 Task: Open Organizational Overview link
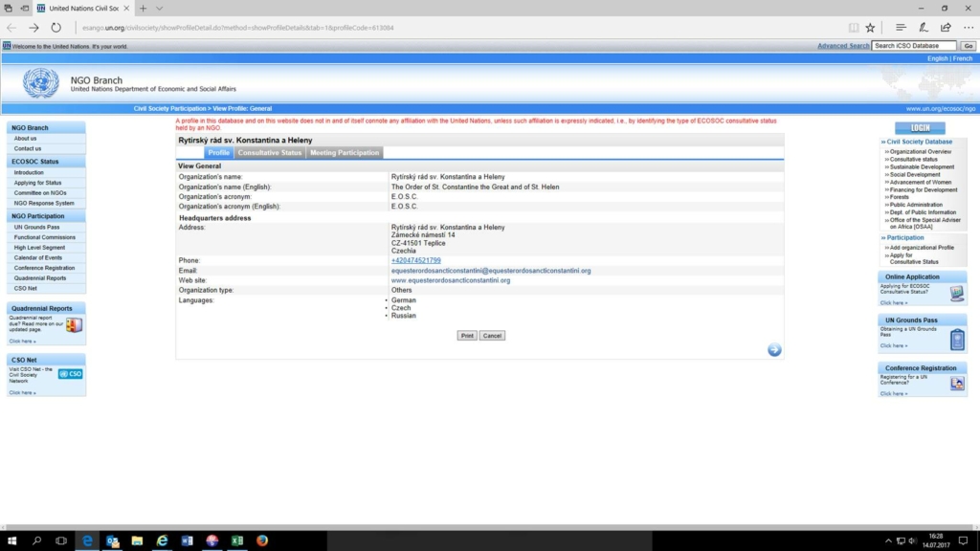tap(920, 152)
